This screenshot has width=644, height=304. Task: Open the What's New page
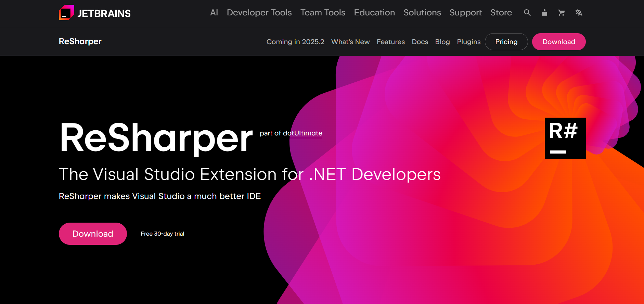pyautogui.click(x=350, y=42)
